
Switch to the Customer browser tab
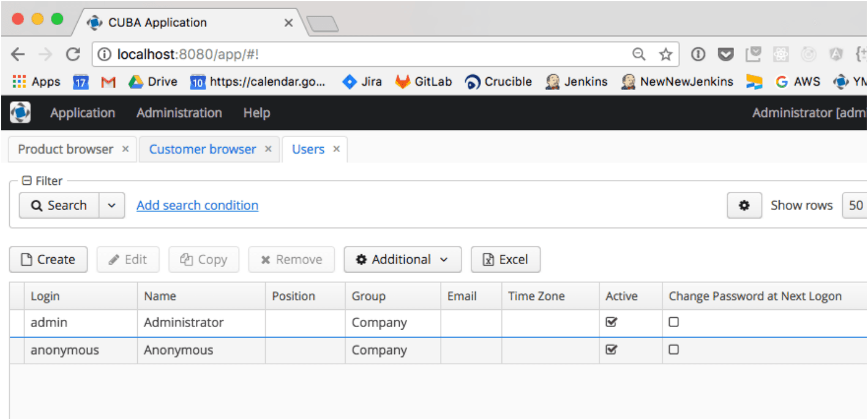coord(203,149)
